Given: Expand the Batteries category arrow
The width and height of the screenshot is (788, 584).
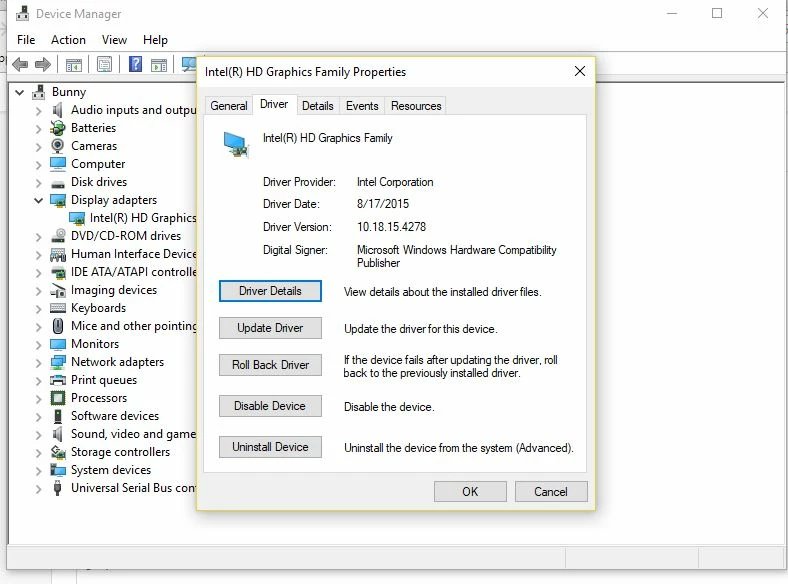Looking at the screenshot, I should point(39,129).
